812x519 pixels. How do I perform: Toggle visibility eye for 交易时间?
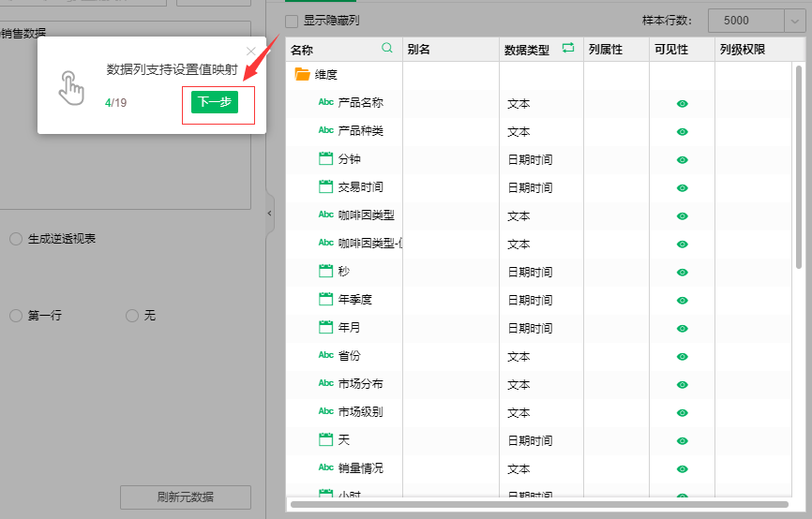pos(682,188)
